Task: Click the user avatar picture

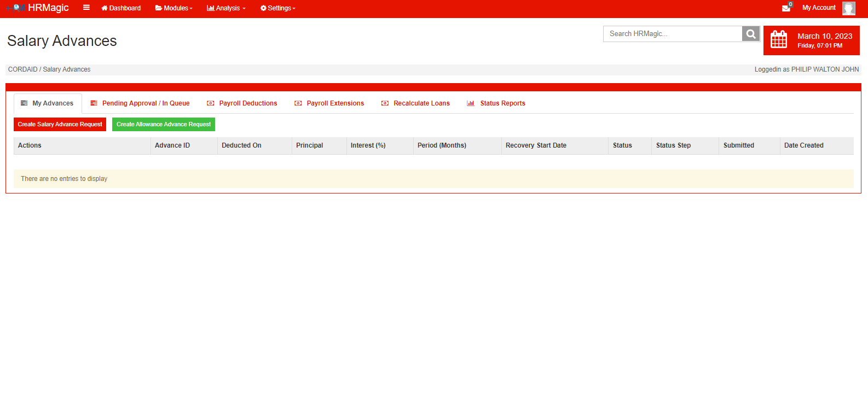Action: [x=848, y=8]
